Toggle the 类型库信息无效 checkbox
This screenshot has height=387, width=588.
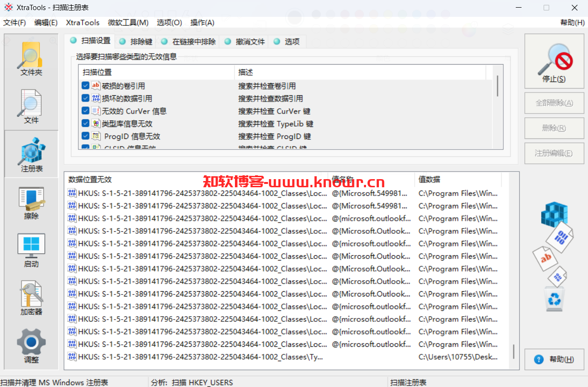pos(86,124)
